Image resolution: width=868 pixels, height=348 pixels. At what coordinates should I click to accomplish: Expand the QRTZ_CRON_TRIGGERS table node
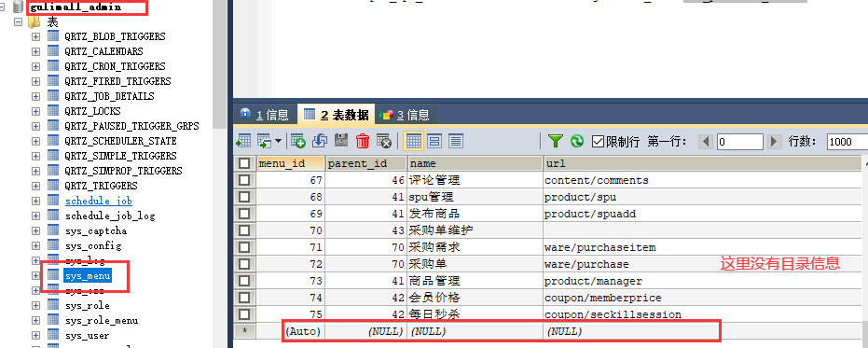[36, 66]
